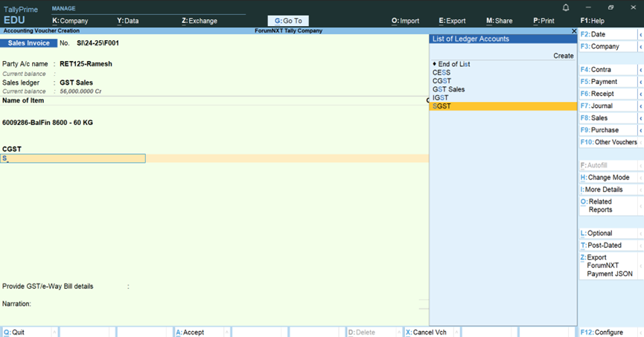The image size is (644, 337).
Task: Expand chevron next to F3: Company
Action: point(641,46)
